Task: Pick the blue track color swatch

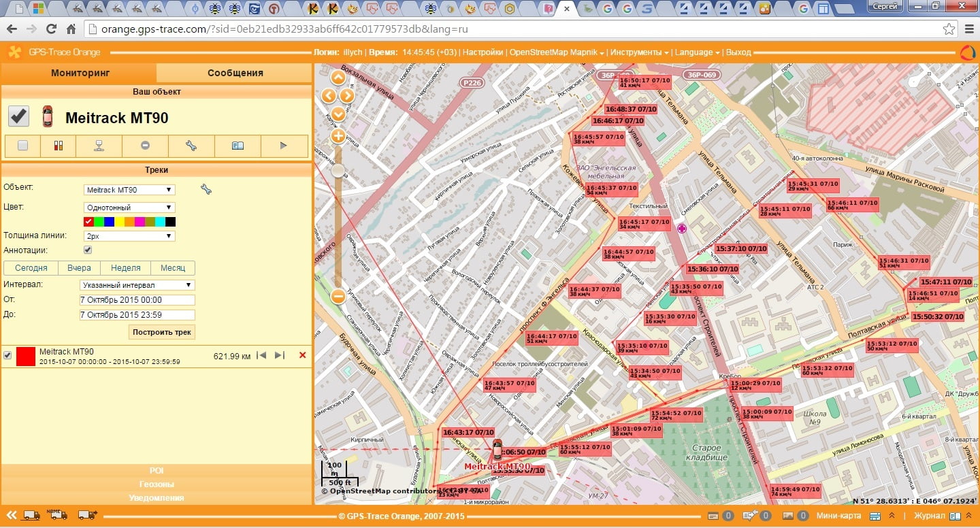Action: pyautogui.click(x=109, y=222)
